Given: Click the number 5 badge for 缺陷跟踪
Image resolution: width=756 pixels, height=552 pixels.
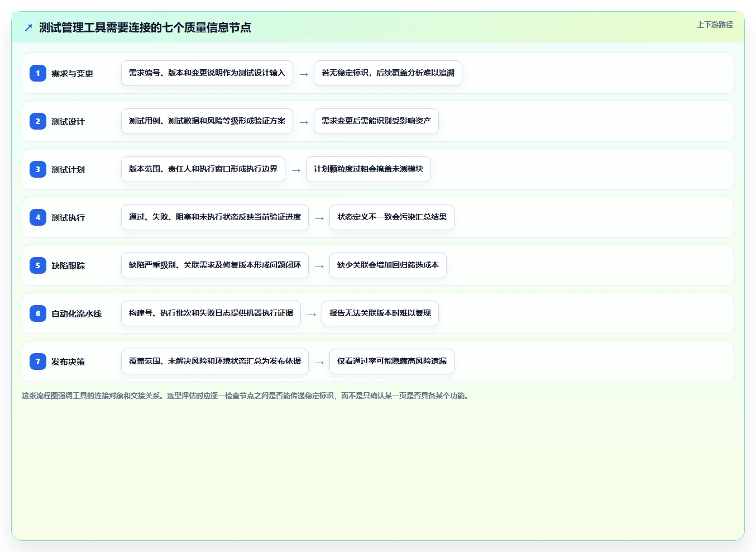Looking at the screenshot, I should click(38, 265).
